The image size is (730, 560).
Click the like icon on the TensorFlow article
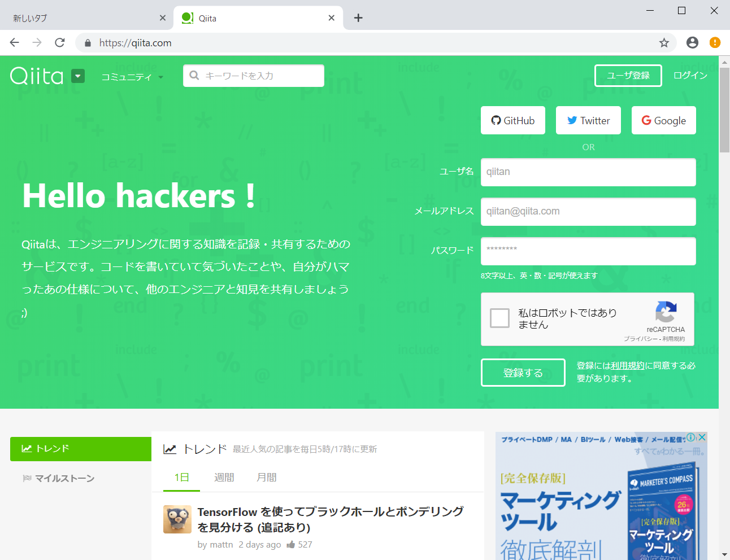(x=292, y=544)
